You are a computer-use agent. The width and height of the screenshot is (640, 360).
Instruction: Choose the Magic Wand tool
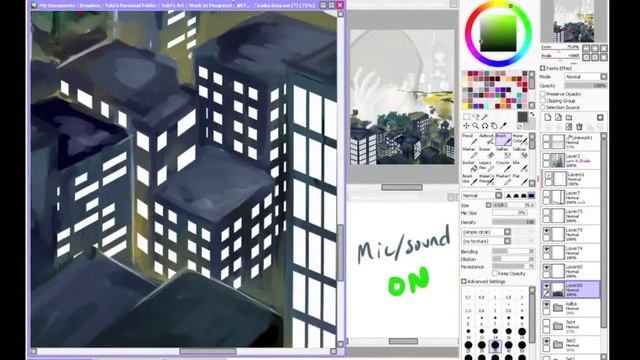pos(484,117)
